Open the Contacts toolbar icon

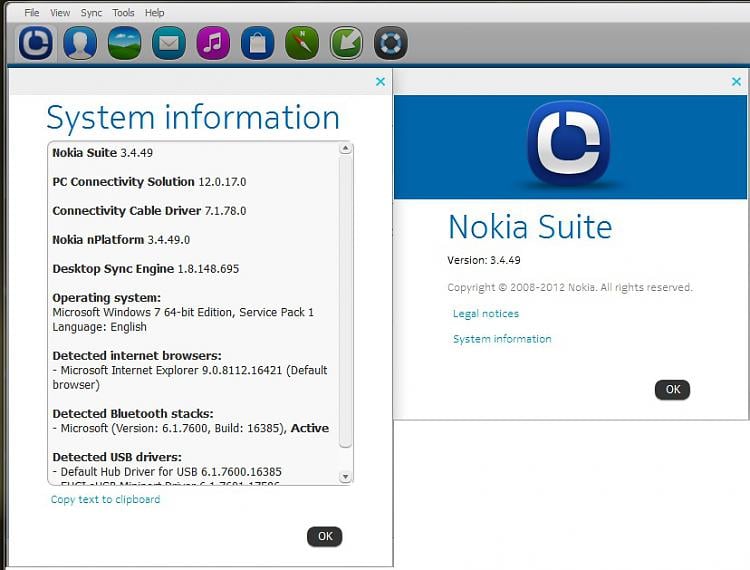click(80, 43)
